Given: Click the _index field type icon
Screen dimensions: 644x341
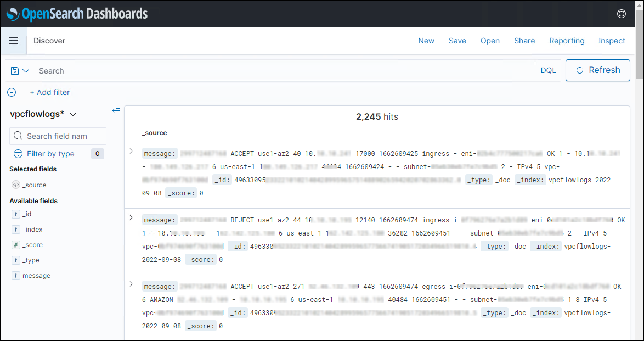Looking at the screenshot, I should point(15,230).
